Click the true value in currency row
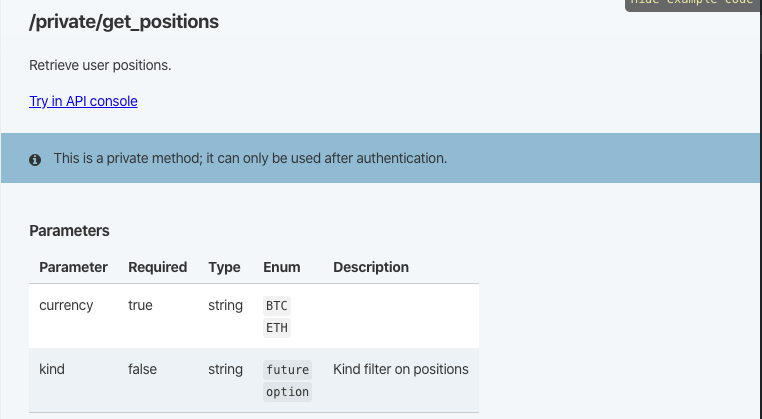Screen dimensions: 762x419 (x=140, y=305)
